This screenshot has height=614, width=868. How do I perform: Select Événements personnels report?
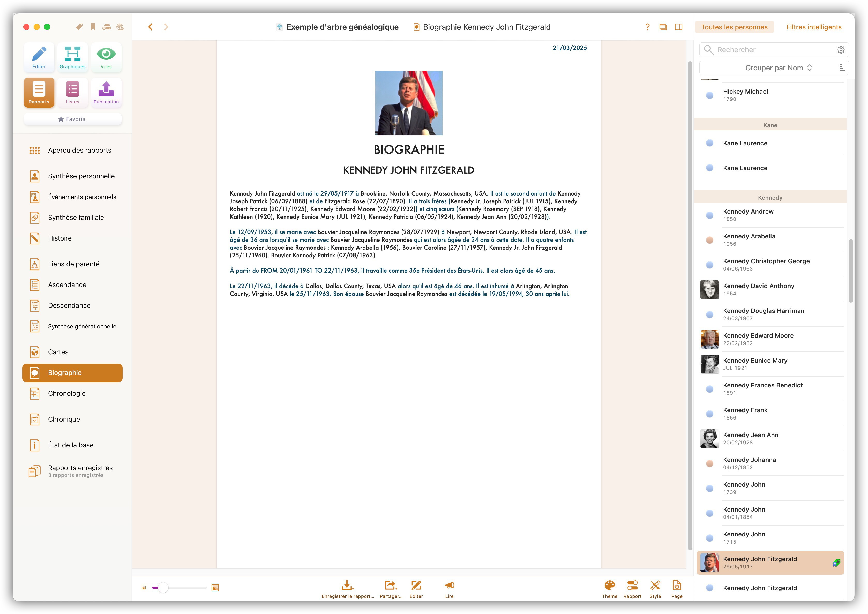[x=73, y=197]
